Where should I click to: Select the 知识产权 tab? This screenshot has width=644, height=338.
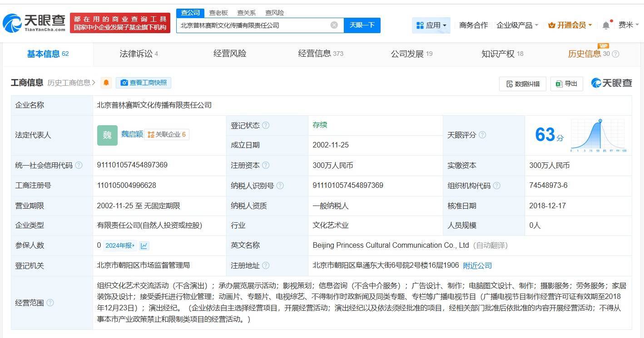tap(502, 54)
